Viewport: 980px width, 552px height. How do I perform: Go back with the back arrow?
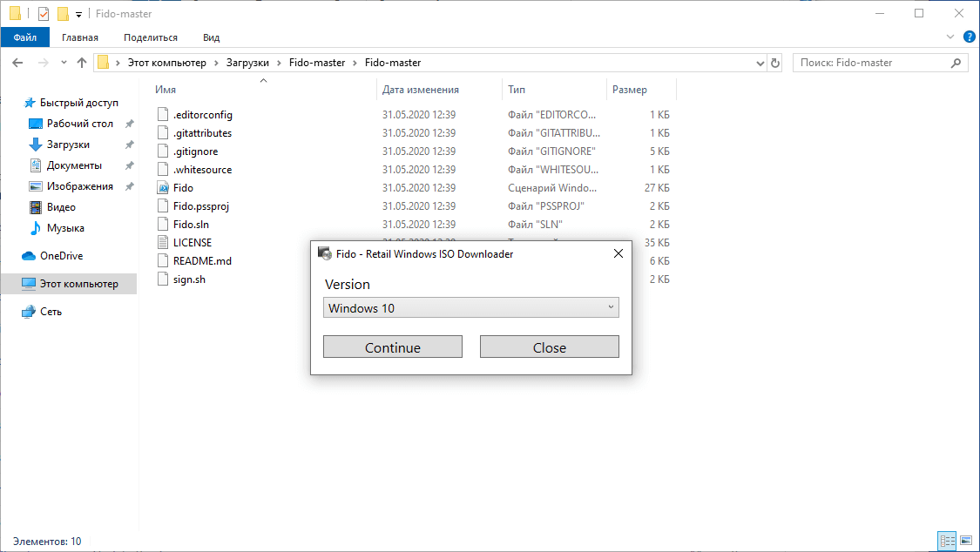pos(17,63)
